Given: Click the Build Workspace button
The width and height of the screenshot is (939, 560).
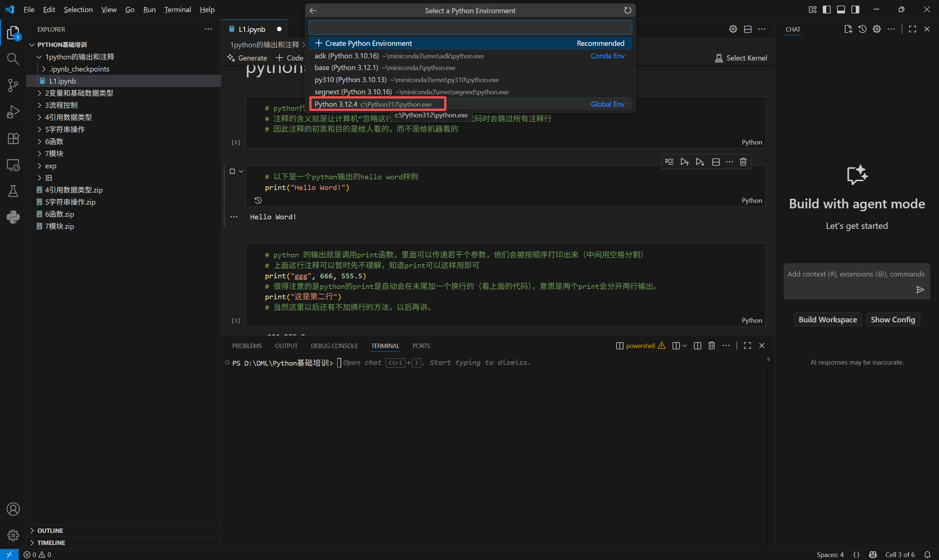Looking at the screenshot, I should pyautogui.click(x=827, y=320).
